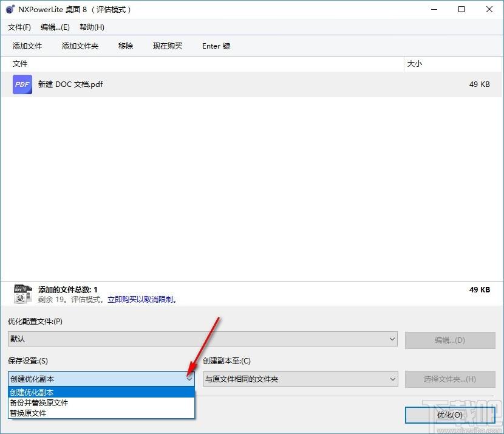The height and width of the screenshot is (434, 504).
Task: Collapse the 保存设置 创建优化副本 combo box
Action: coord(101,379)
